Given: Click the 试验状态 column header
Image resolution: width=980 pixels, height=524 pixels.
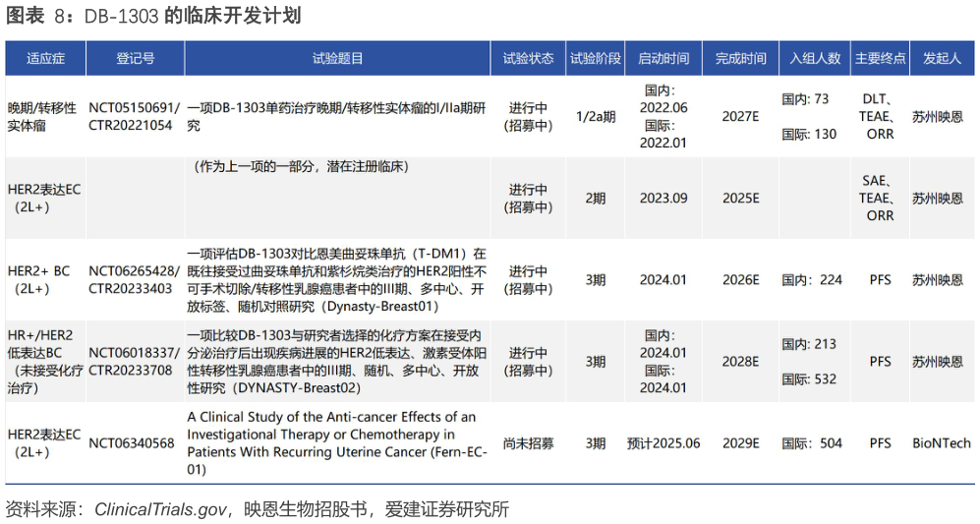Looking at the screenshot, I should click(528, 59).
